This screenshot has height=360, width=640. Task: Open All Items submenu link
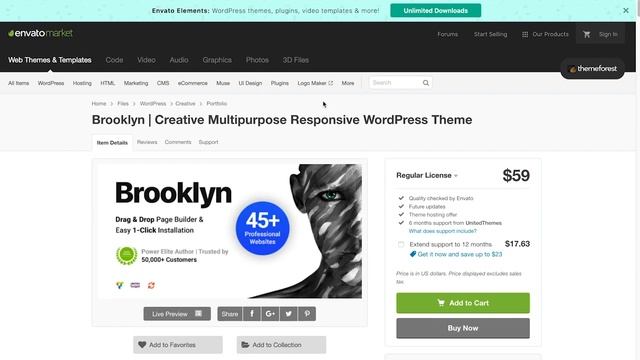pyautogui.click(x=18, y=83)
